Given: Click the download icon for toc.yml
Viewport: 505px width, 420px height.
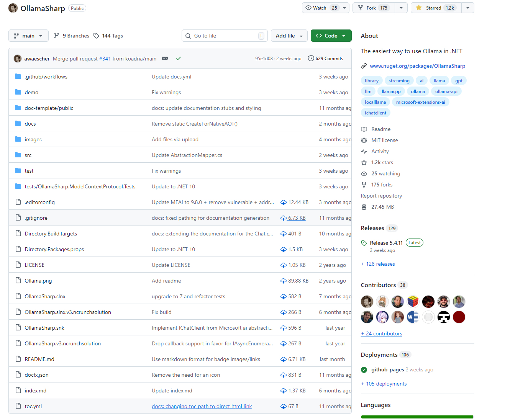Looking at the screenshot, I should point(284,406).
